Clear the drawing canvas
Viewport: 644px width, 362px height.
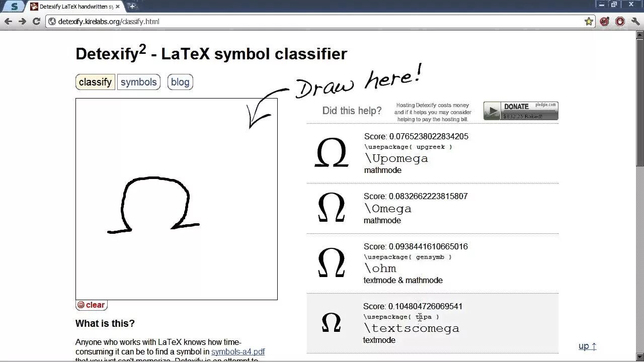coord(91,305)
